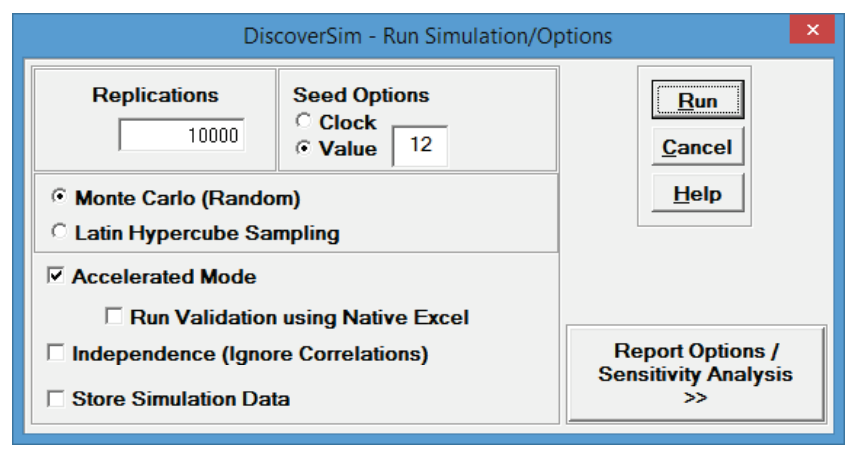The image size is (856, 454).
Task: Enable Store Simulation Data checkbox
Action: (x=56, y=399)
